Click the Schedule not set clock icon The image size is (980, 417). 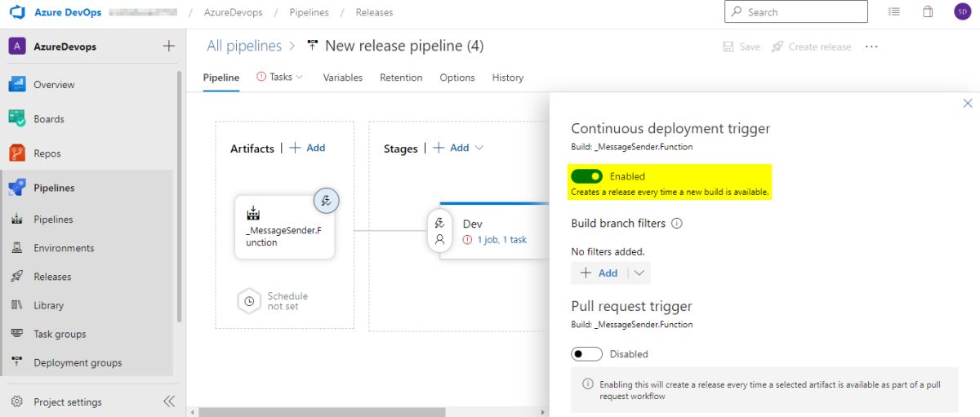[249, 301]
